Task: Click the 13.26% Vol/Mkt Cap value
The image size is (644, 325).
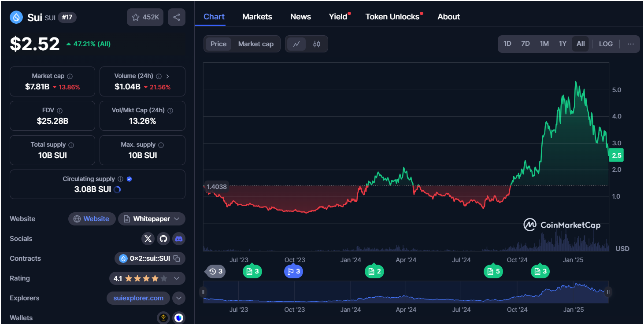Action: pyautogui.click(x=142, y=121)
